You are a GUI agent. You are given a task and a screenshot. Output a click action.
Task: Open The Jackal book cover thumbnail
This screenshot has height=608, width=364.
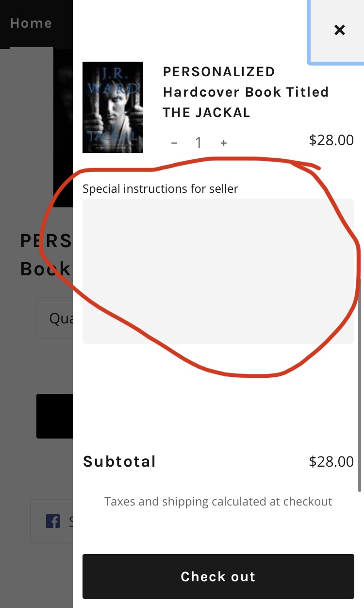(113, 107)
